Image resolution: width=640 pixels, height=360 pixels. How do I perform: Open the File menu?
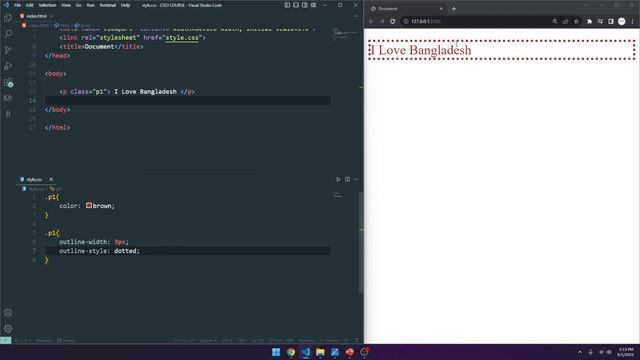pos(18,5)
